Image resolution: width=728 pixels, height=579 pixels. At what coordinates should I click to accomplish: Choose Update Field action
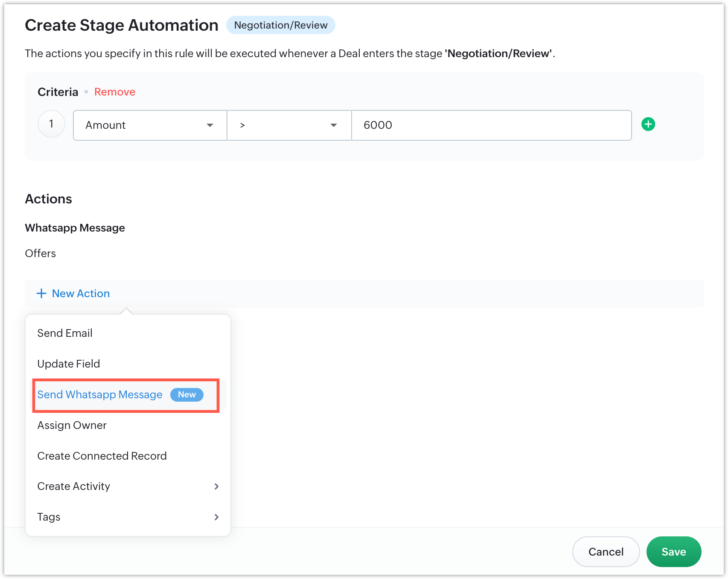pos(69,364)
